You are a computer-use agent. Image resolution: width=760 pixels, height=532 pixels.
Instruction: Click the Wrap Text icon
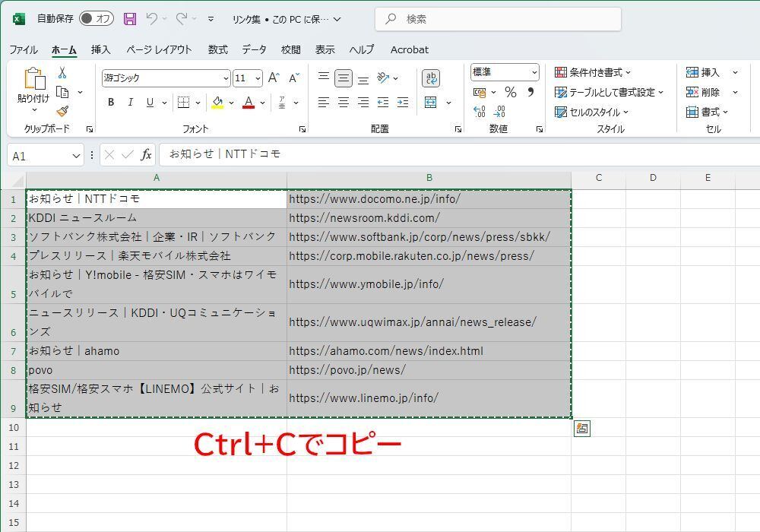click(430, 78)
